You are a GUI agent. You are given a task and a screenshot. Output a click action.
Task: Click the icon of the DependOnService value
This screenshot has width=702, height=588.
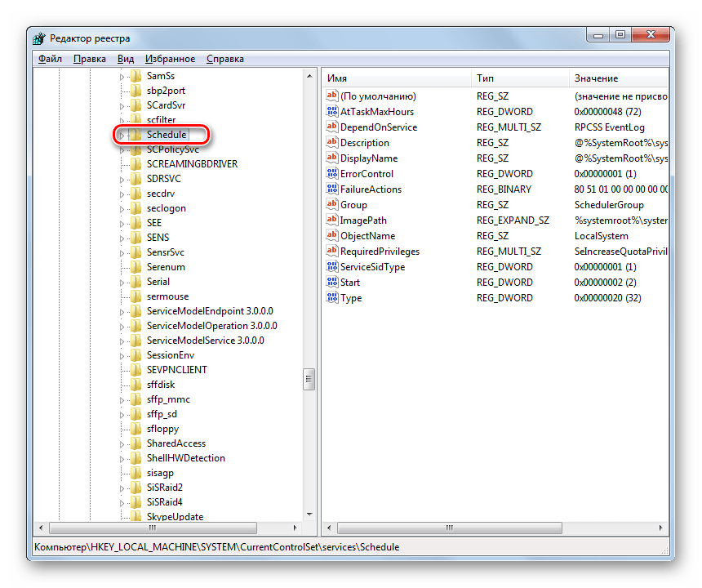(332, 127)
